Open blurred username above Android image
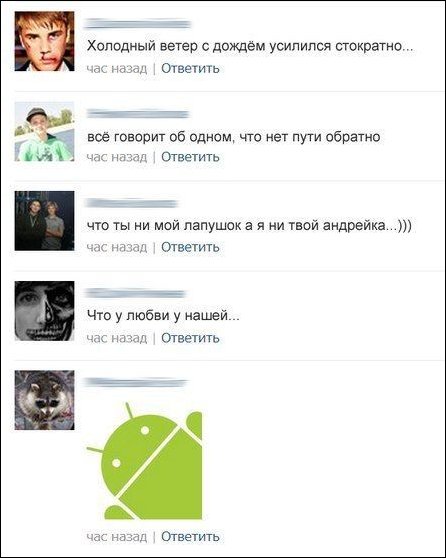446x558 pixels. tap(135, 383)
